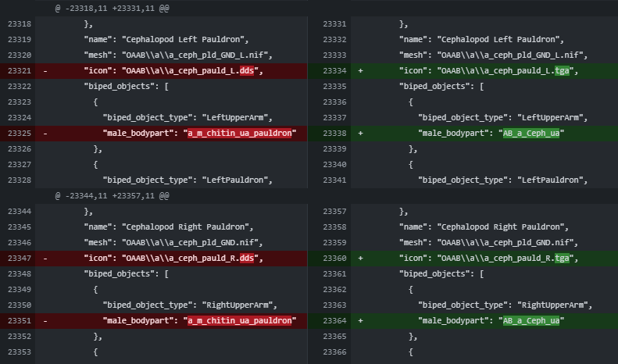Select line number 23335

(x=334, y=86)
